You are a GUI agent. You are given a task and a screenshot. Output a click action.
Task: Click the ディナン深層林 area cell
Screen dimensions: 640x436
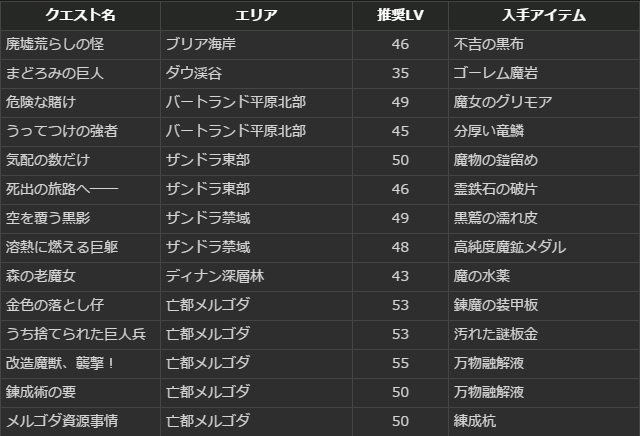[x=213, y=276]
